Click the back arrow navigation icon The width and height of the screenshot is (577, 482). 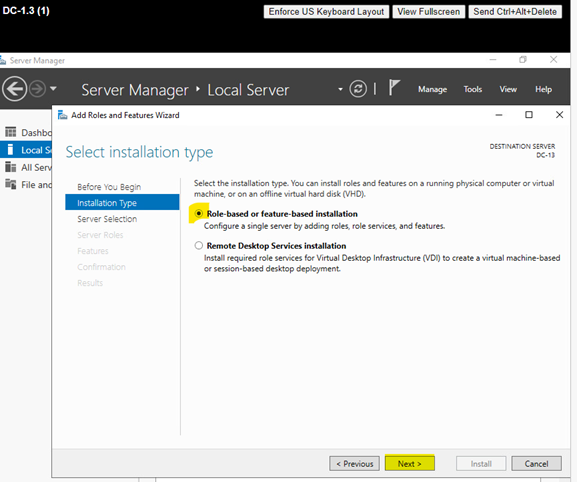[x=14, y=89]
